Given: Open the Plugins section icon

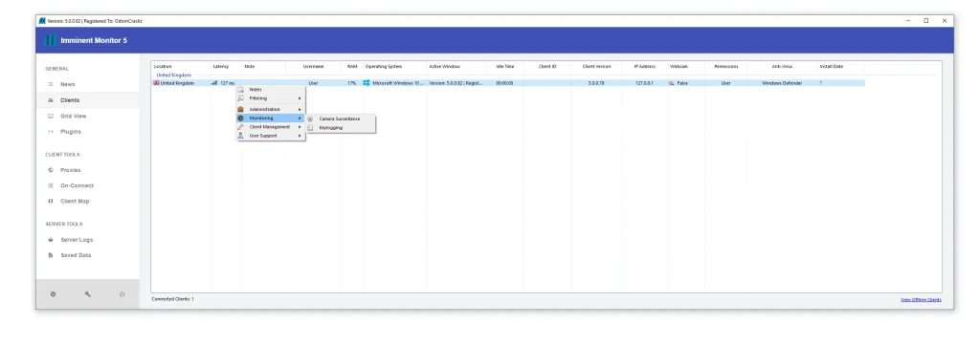Looking at the screenshot, I should [x=51, y=132].
